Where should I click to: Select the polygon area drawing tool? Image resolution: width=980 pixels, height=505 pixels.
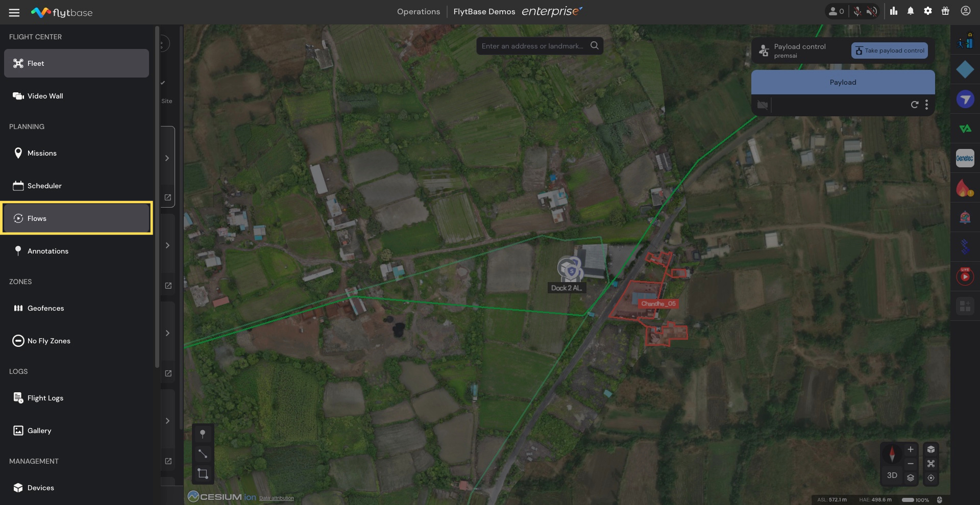click(x=203, y=473)
